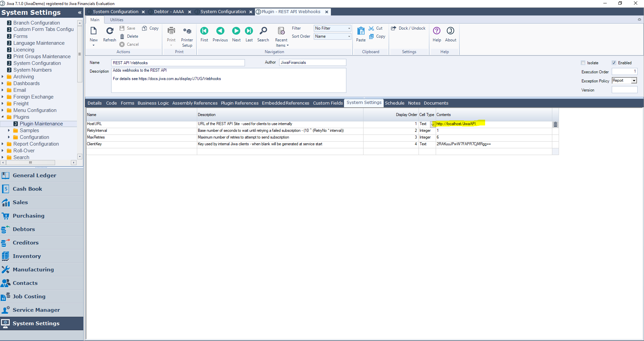Viewport: 644px width, 341px height.
Task: Click the Refresh icon in the ribbon
Action: tap(110, 31)
